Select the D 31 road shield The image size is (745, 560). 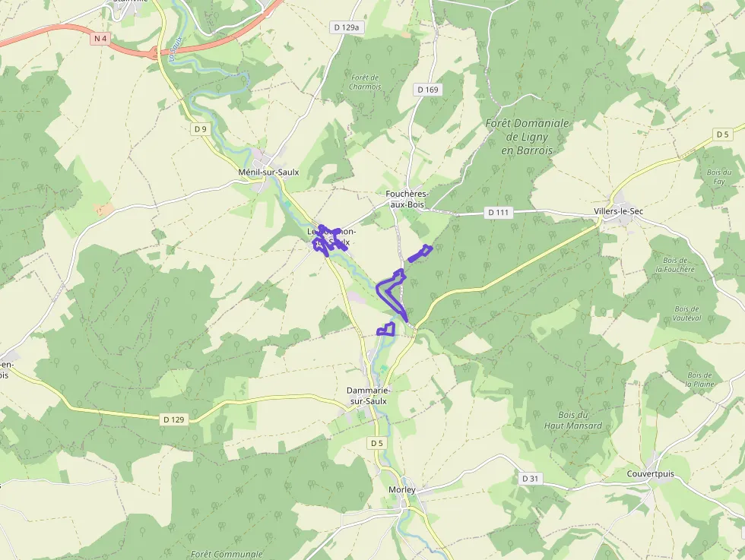pyautogui.click(x=530, y=478)
